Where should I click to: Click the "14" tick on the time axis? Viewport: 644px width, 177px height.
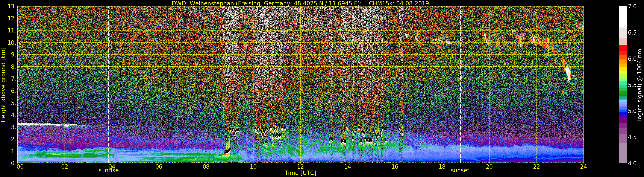pos(347,167)
